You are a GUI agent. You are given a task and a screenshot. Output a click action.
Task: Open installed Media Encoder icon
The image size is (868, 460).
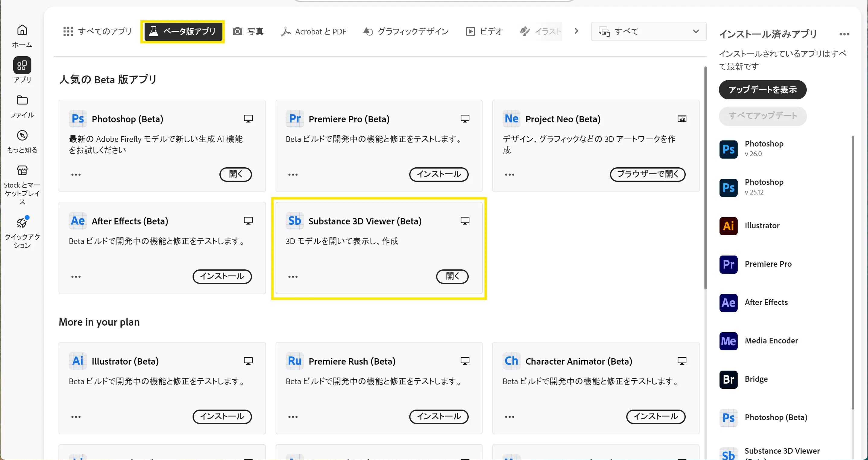point(729,341)
